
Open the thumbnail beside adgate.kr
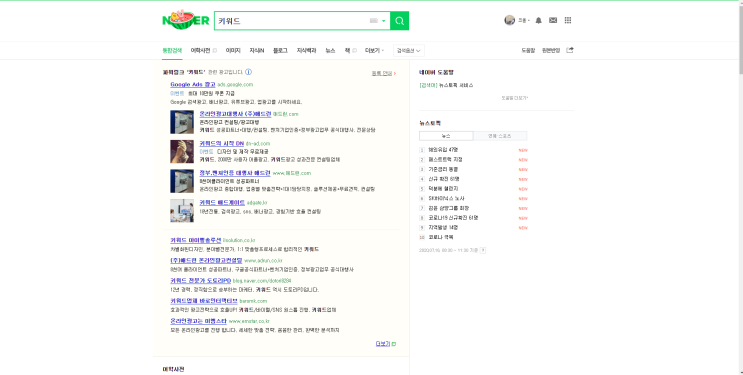pos(182,210)
